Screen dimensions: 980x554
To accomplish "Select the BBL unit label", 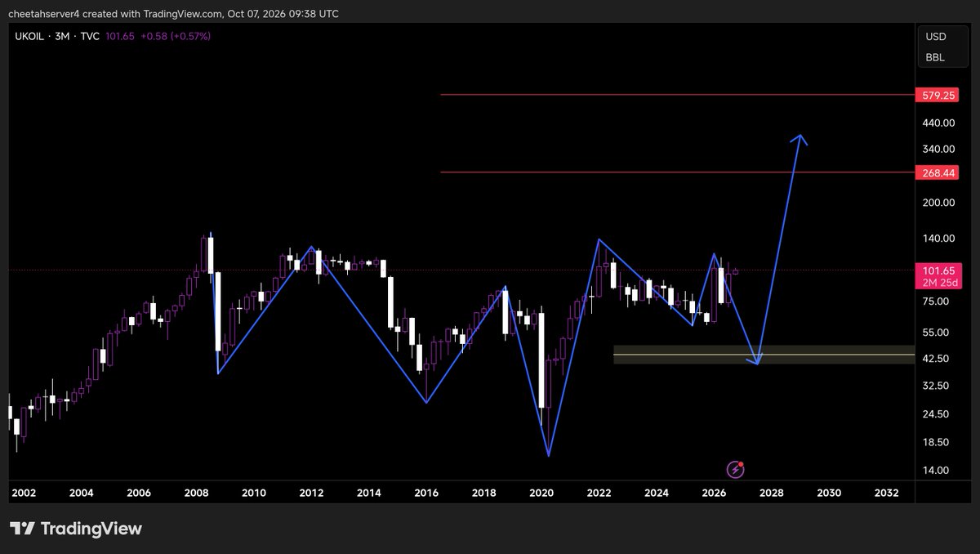I will [x=935, y=58].
